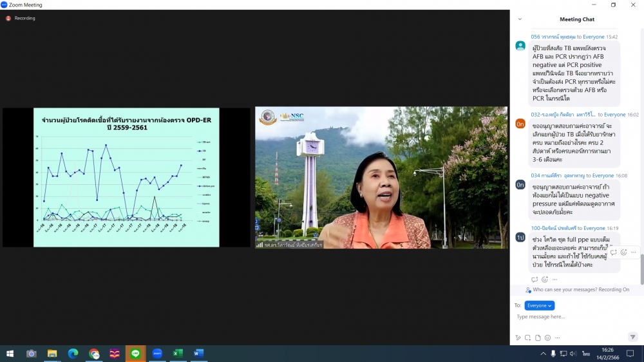Screen dimensions: 644x362
Task: Click the Recording indicator label
Action: (24, 18)
